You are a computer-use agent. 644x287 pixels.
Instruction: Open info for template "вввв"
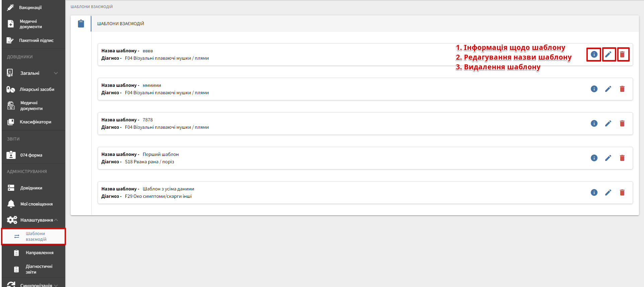pos(594,54)
